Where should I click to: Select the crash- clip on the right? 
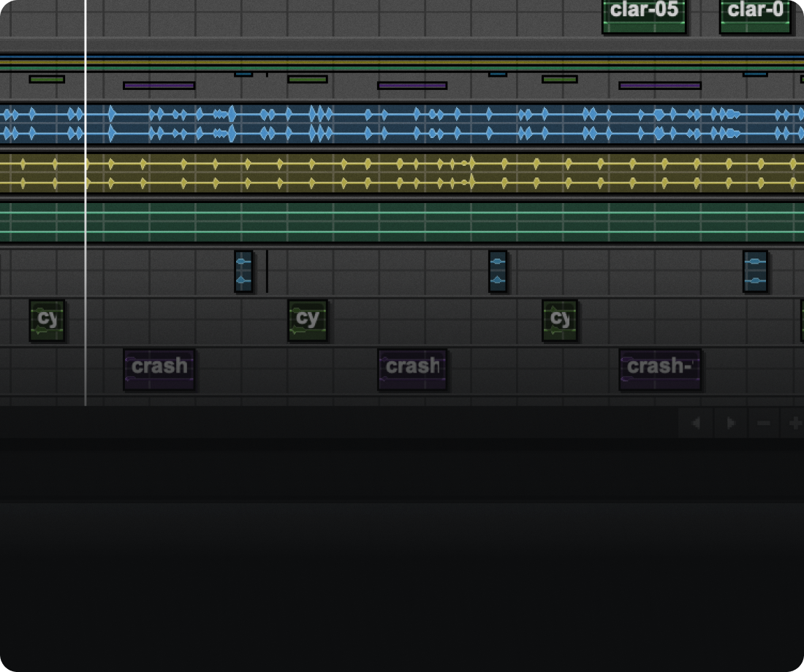tap(659, 367)
